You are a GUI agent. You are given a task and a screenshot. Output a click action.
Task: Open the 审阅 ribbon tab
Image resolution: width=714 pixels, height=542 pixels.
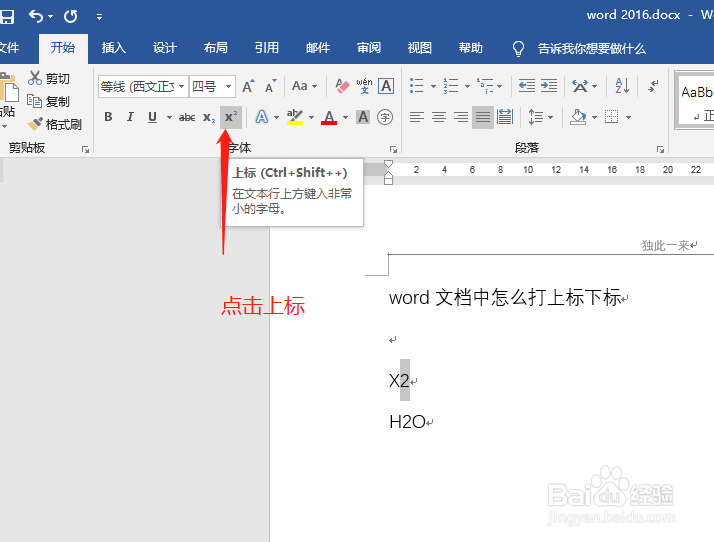click(x=369, y=47)
